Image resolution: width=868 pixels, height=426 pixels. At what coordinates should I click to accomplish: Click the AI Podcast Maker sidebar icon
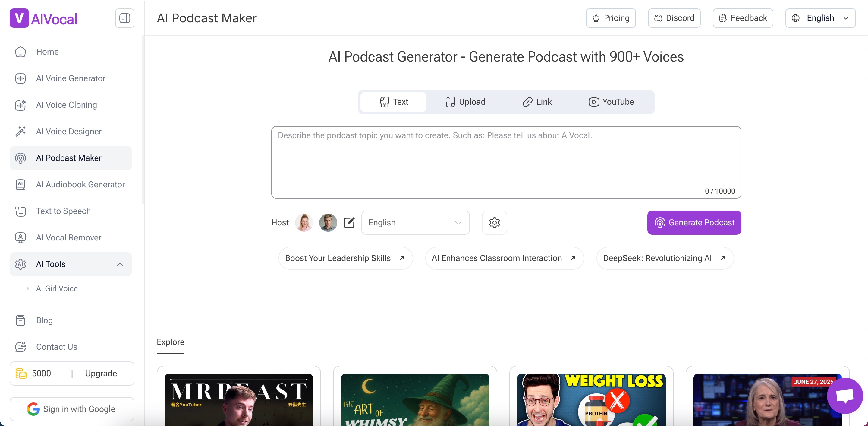[20, 158]
